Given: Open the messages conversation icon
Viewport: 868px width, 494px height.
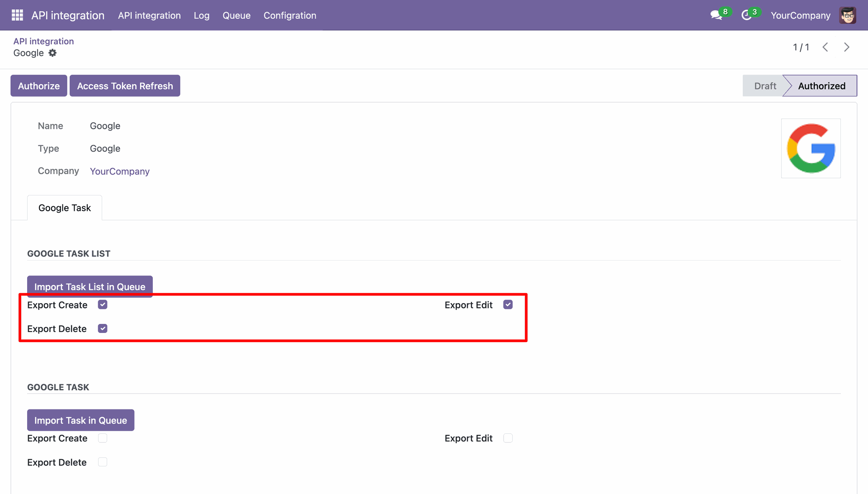Looking at the screenshot, I should coord(716,15).
